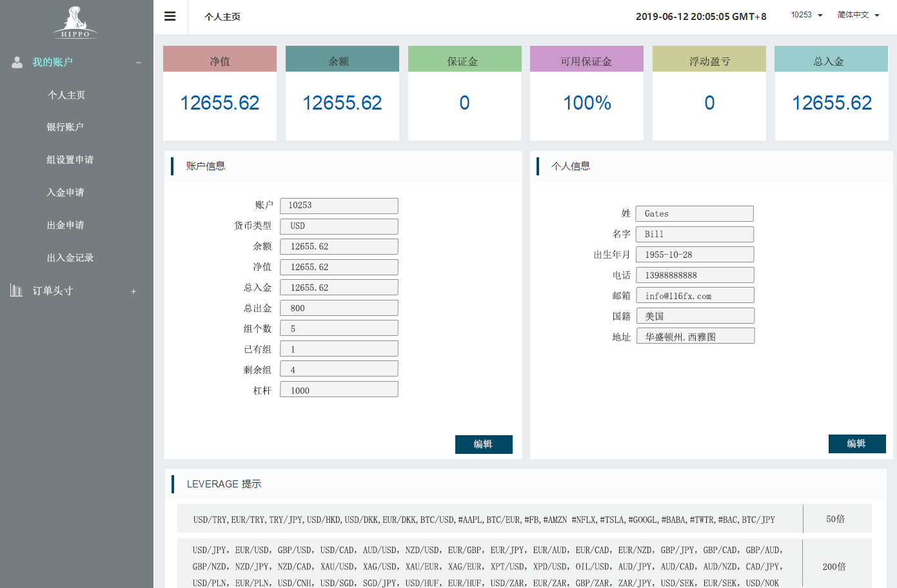Open 入金申请 sidebar item

coord(65,192)
